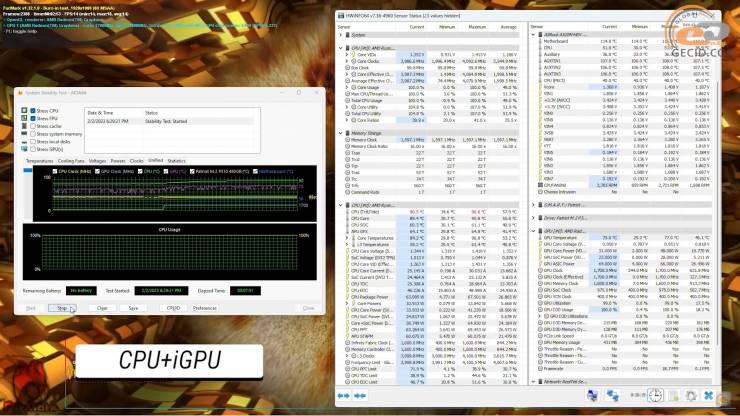Toggle the GPU Clock (MHz) graph checkbox

tap(97, 171)
